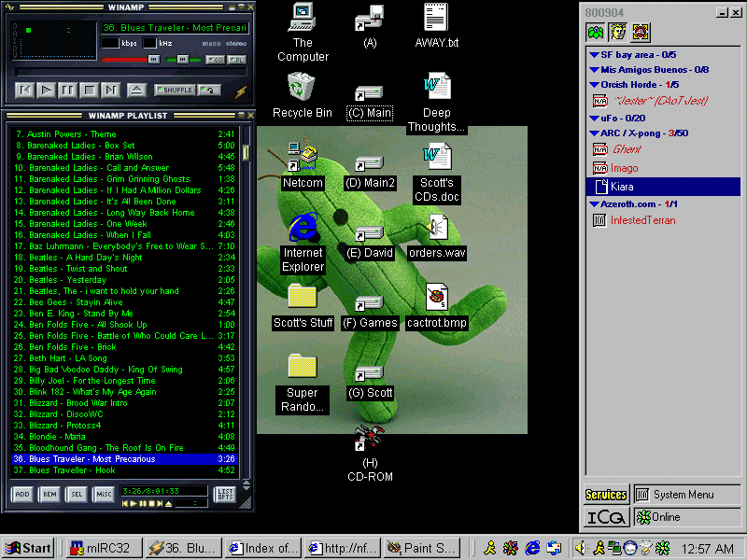Click the green flower icon atop ICQ
This screenshot has height=560, width=747.
coord(596,33)
